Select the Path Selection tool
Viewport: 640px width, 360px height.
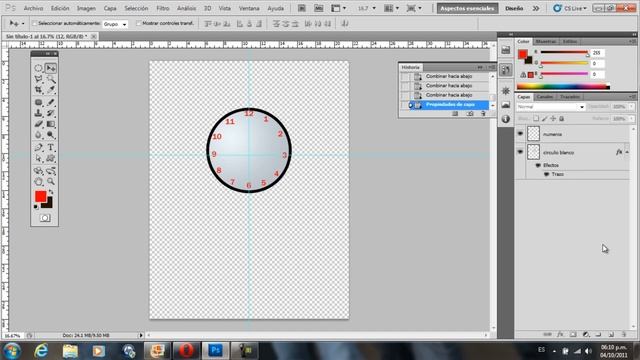point(38,158)
